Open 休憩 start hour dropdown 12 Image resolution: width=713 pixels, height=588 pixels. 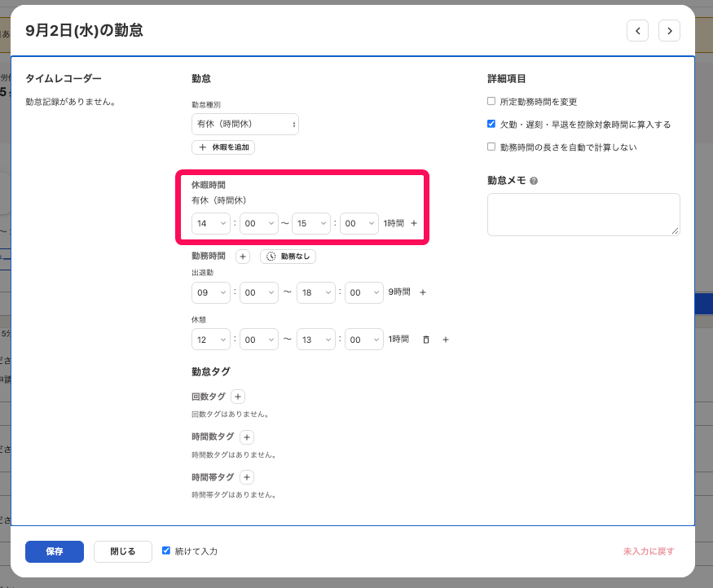pyautogui.click(x=211, y=340)
